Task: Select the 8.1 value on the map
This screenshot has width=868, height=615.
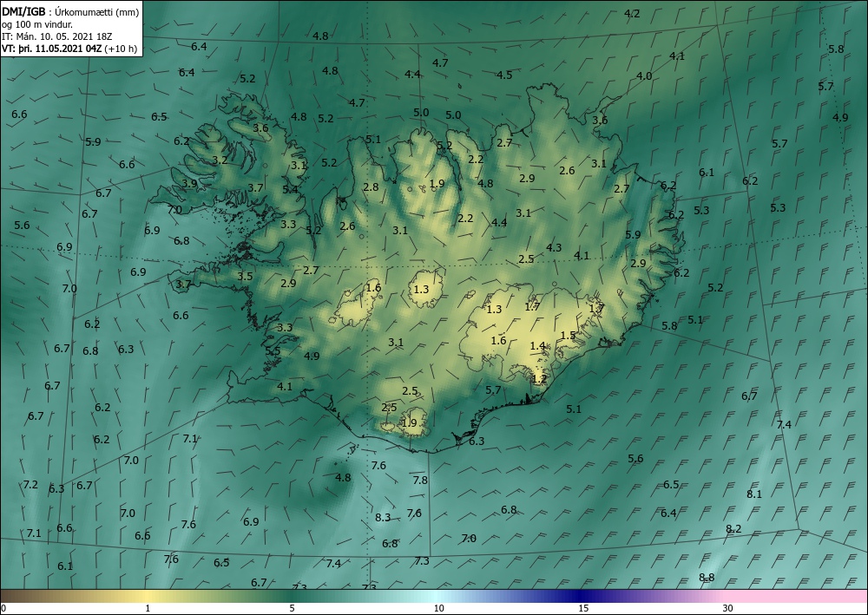Action: click(754, 494)
